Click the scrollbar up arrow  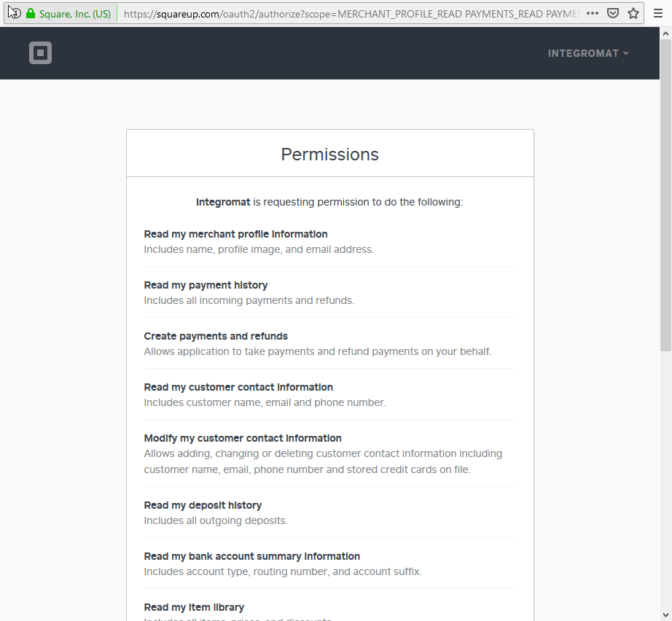pos(665,34)
